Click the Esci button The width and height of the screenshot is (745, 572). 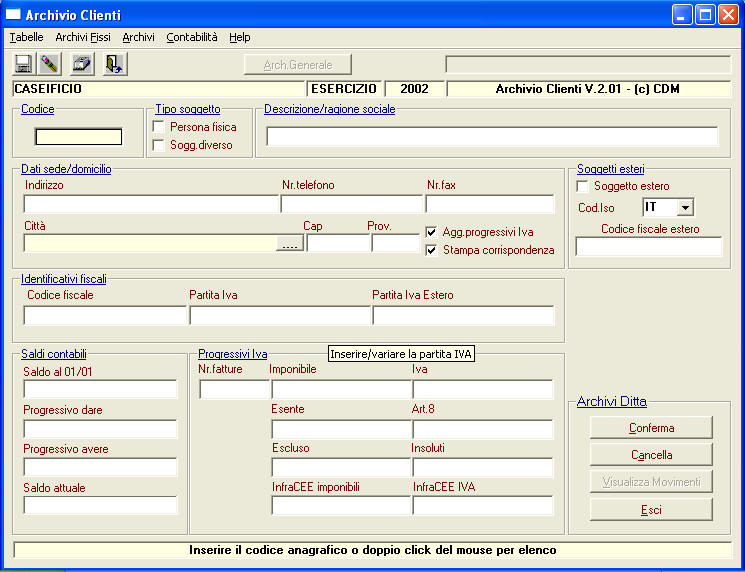click(x=651, y=510)
